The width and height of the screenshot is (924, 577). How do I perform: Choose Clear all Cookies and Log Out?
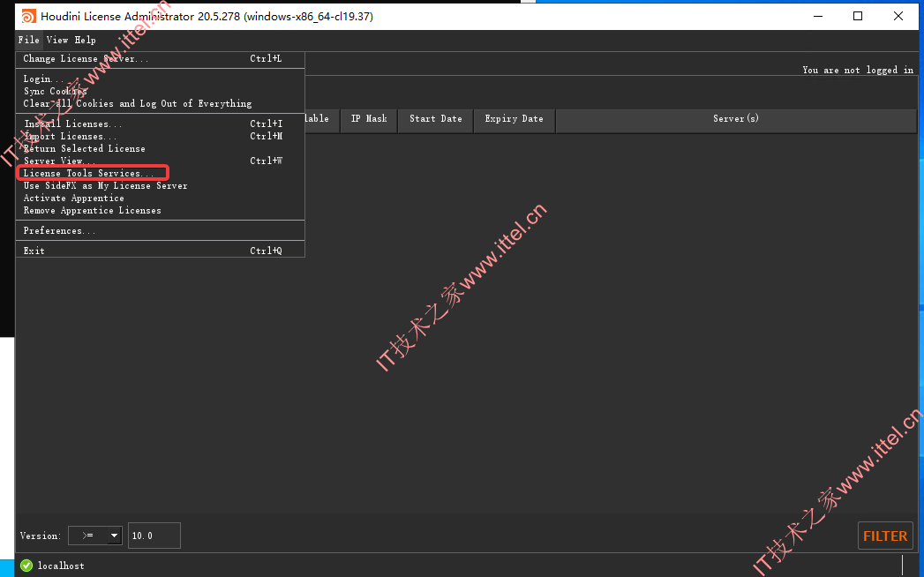tap(160, 104)
